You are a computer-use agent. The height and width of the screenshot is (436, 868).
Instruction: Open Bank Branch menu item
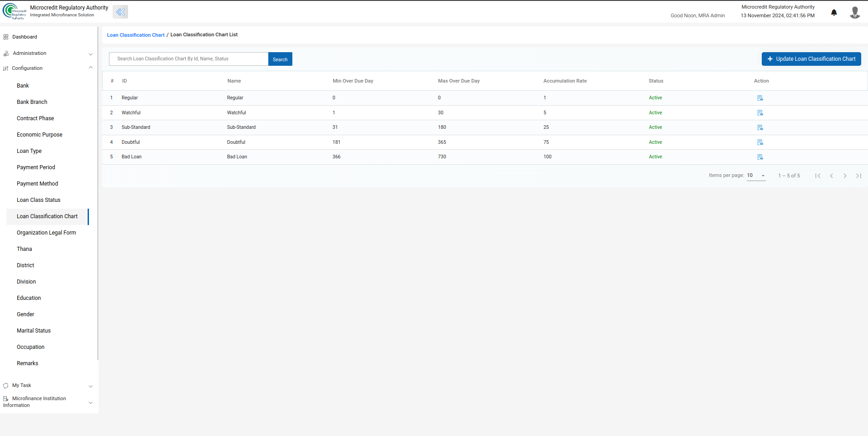pyautogui.click(x=32, y=102)
